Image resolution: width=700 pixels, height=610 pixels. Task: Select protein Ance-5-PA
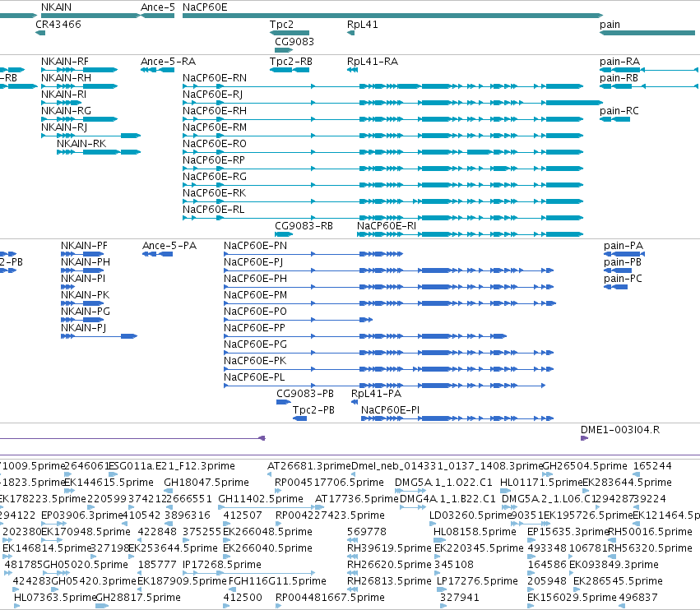[x=169, y=246]
